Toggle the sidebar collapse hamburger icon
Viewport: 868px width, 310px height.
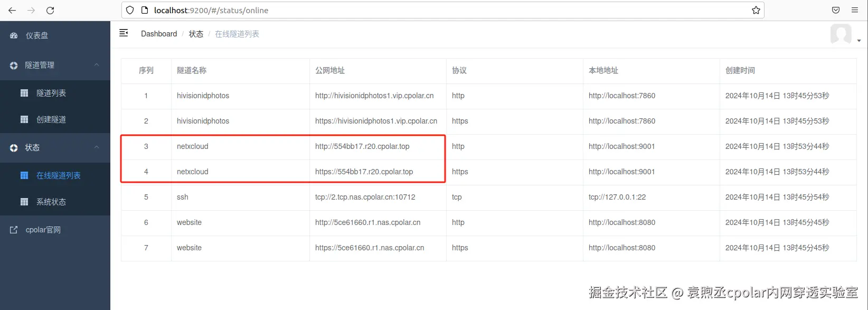point(124,33)
